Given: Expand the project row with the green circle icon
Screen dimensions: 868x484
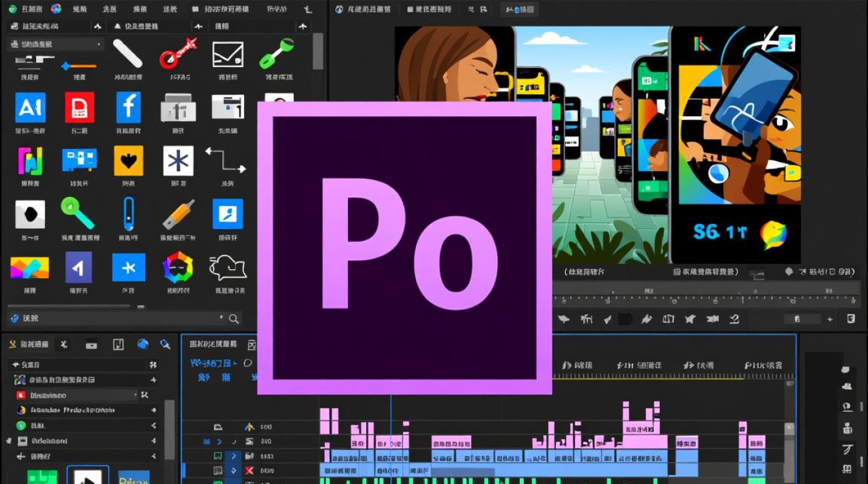Looking at the screenshot, I should click(x=154, y=426).
